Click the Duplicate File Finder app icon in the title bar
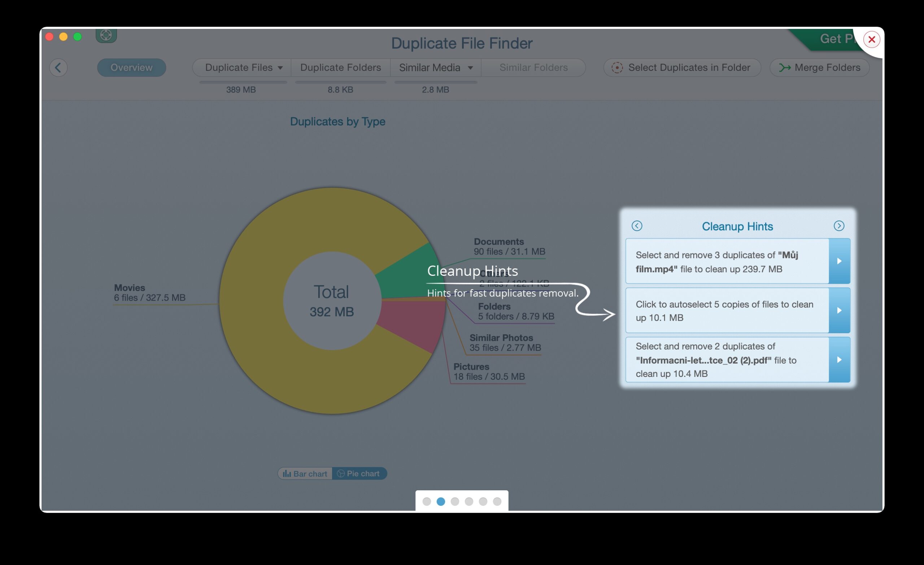This screenshot has width=924, height=565. click(x=106, y=35)
